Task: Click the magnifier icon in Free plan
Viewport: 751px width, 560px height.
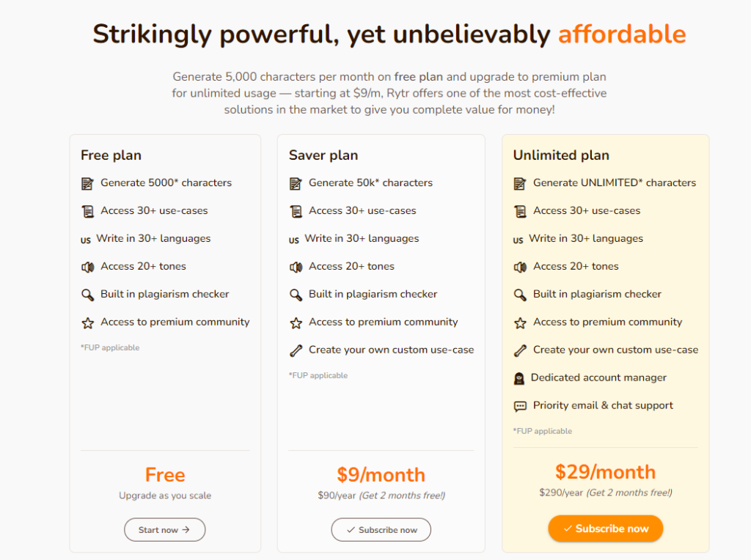Action: click(87, 295)
